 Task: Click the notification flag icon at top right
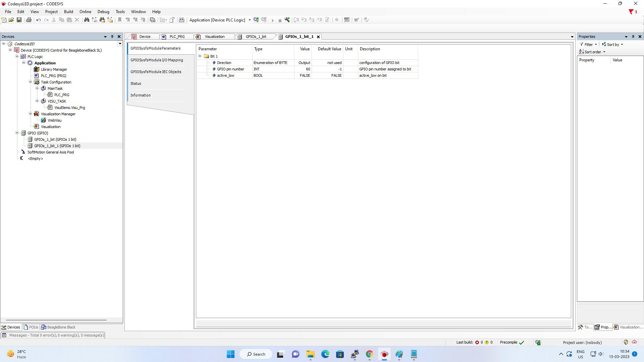(631, 12)
